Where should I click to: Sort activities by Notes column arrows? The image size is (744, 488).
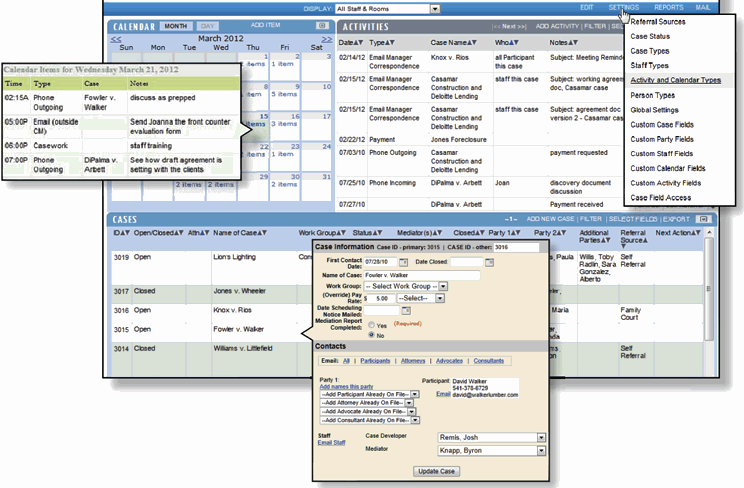pyautogui.click(x=573, y=43)
